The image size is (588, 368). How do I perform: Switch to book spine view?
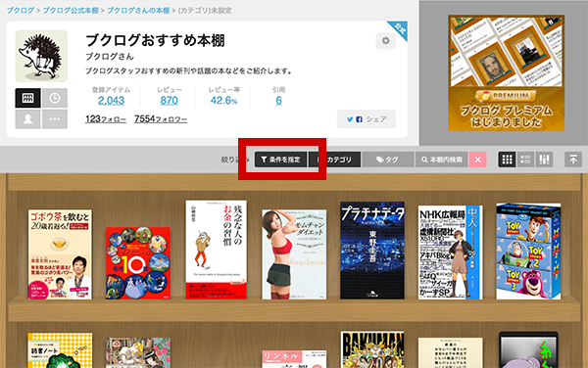tap(544, 160)
